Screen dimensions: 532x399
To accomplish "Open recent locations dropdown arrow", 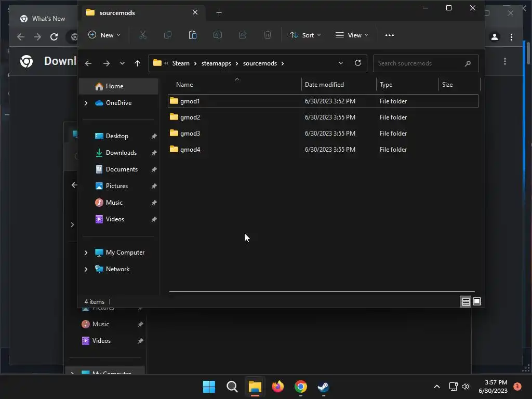I will click(122, 63).
